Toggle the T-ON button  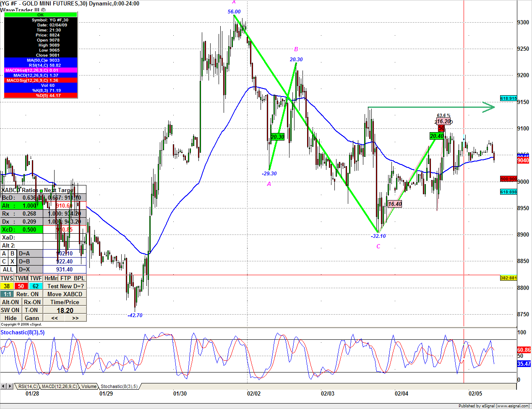(31, 310)
